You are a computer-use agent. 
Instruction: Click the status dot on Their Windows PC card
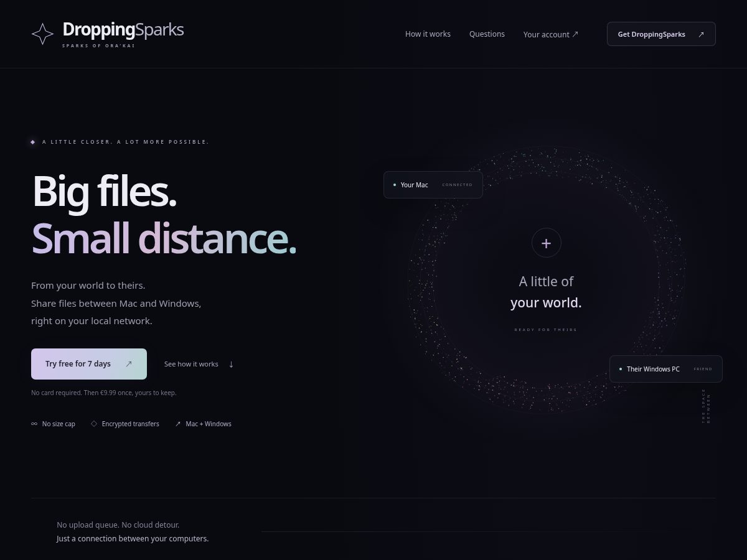621,369
